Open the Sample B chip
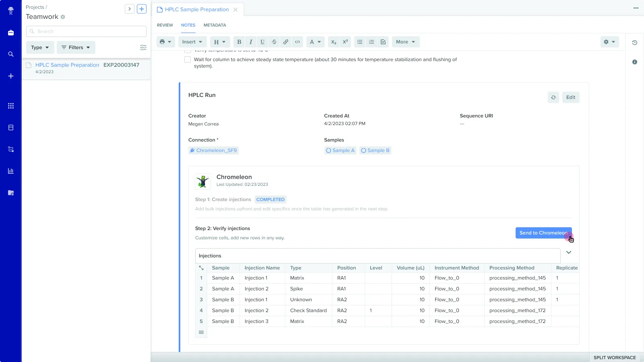Viewport: 644px width, 362px height. pos(375,150)
